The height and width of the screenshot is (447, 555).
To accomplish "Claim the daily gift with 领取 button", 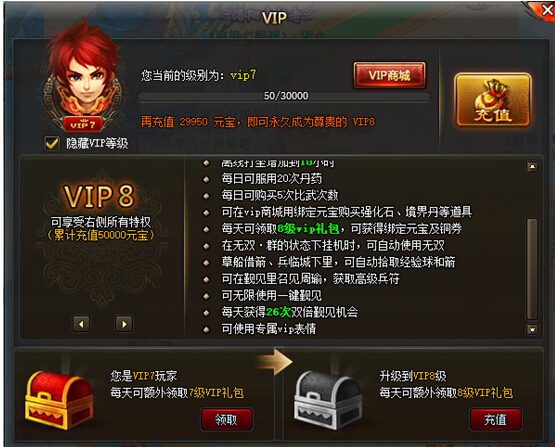I will [x=227, y=420].
